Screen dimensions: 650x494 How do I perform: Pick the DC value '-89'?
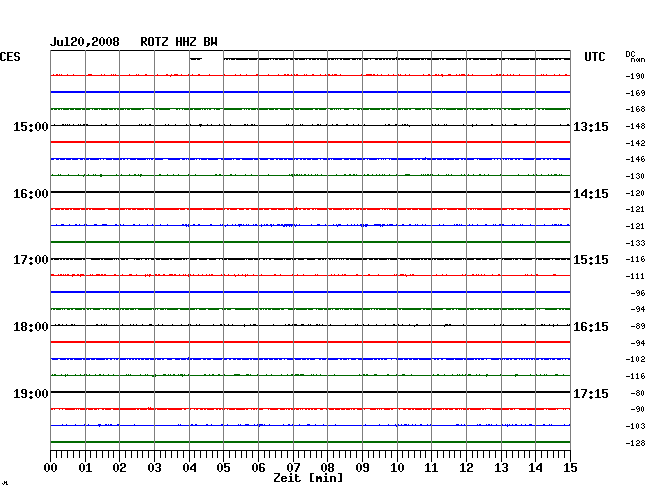pos(638,327)
